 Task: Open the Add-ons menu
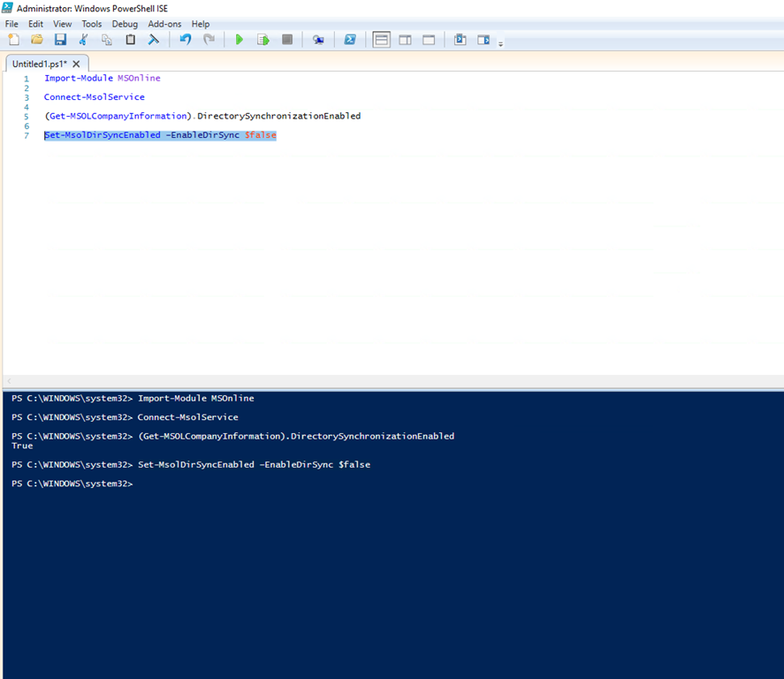pyautogui.click(x=164, y=24)
